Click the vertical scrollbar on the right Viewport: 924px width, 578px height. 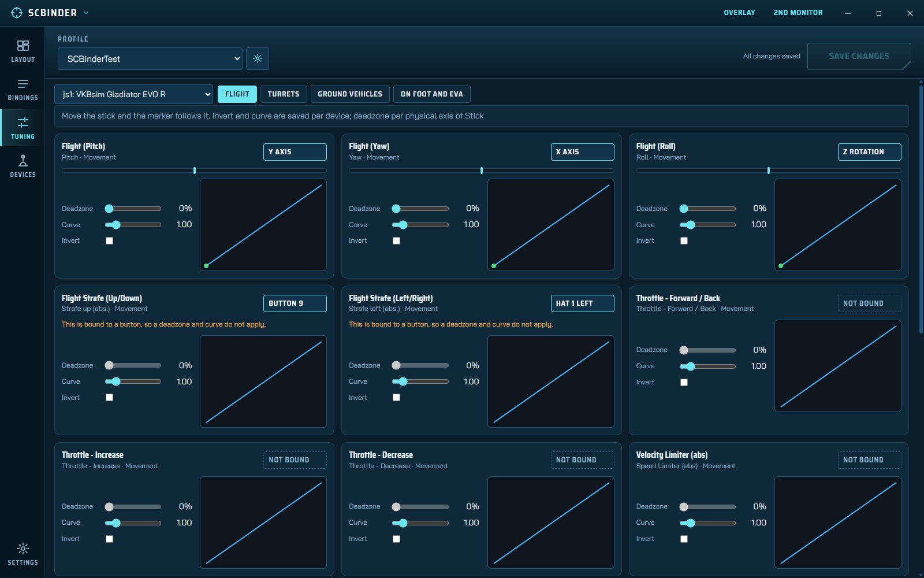click(921, 209)
